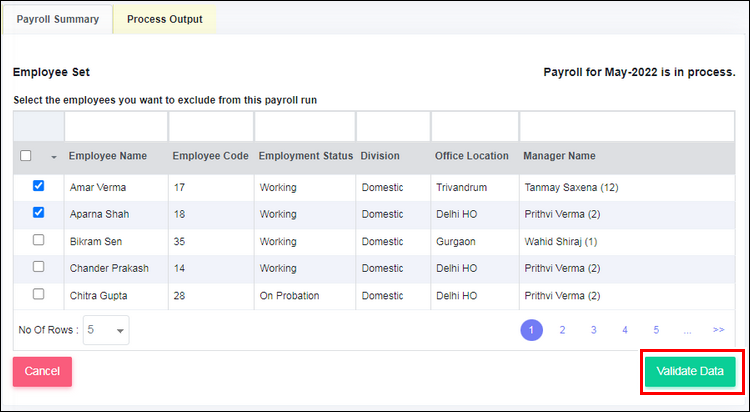The image size is (750, 412).
Task: Switch to the Payroll Summary tab
Action: tap(57, 20)
